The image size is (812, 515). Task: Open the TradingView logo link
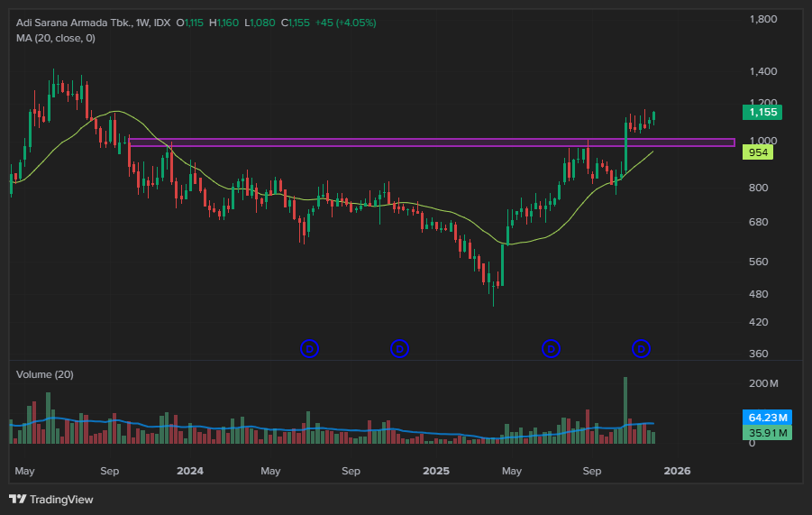(51, 500)
